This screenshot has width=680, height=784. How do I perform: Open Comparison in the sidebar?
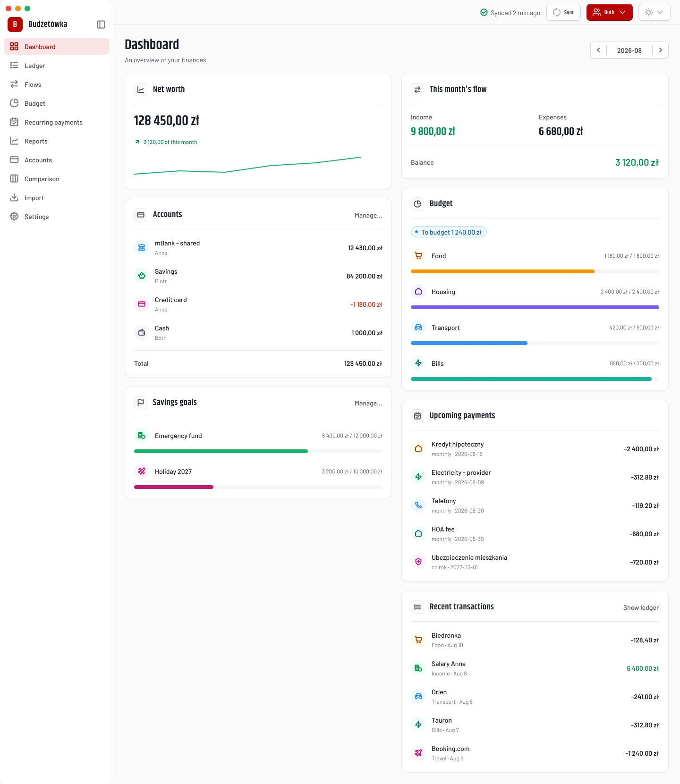[57, 179]
